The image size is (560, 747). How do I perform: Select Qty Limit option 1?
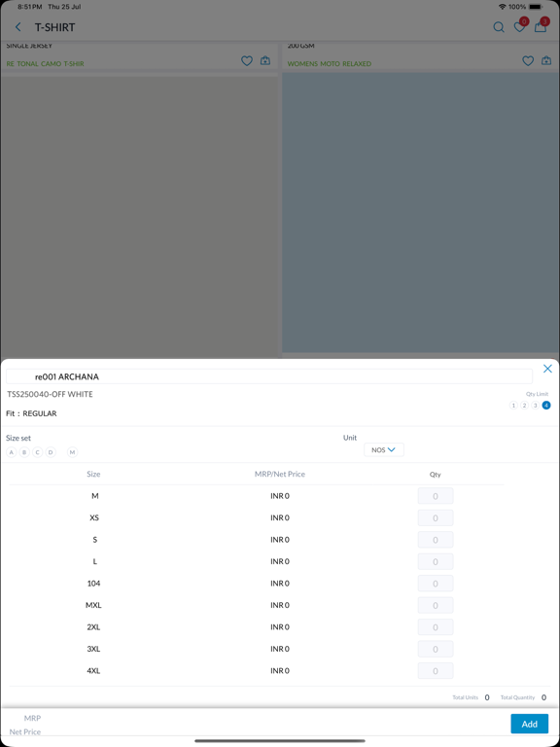point(513,406)
